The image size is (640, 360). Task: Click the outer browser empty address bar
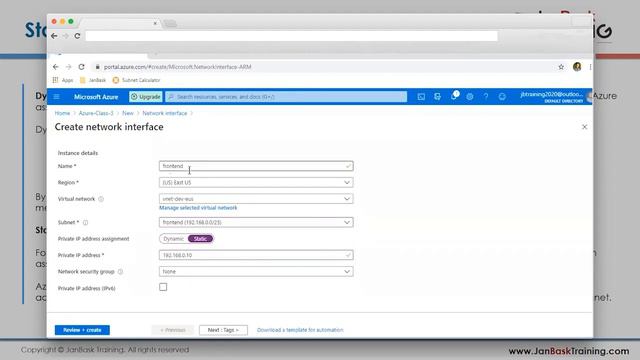291,36
